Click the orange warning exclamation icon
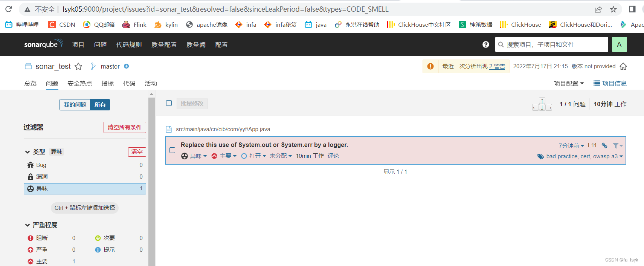Viewport: 644px width, 266px height. click(x=430, y=66)
